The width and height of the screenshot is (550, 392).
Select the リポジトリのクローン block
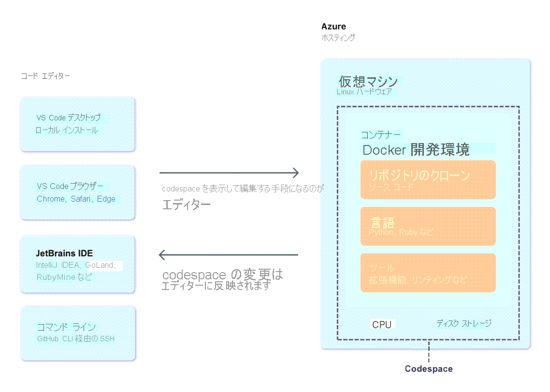pyautogui.click(x=428, y=179)
